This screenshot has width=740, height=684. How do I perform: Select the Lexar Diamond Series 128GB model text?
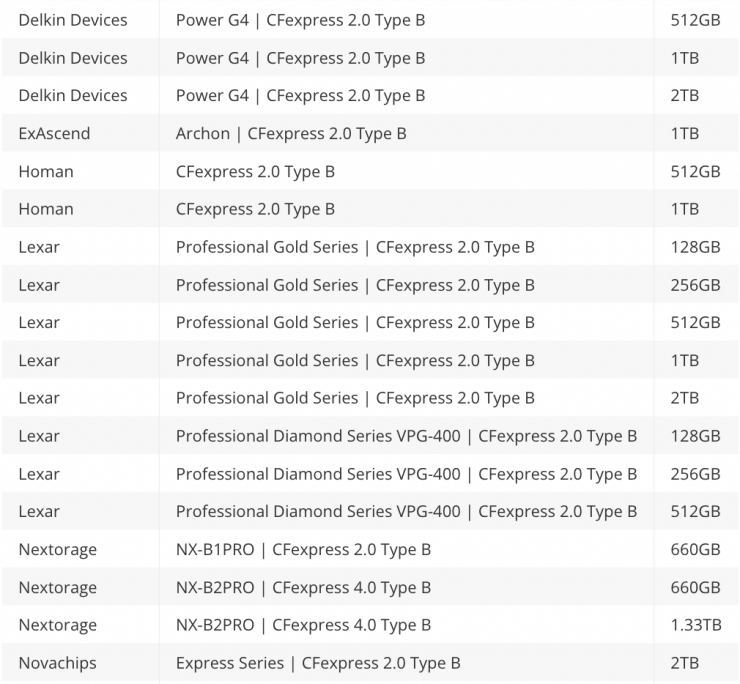pyautogui.click(x=406, y=436)
